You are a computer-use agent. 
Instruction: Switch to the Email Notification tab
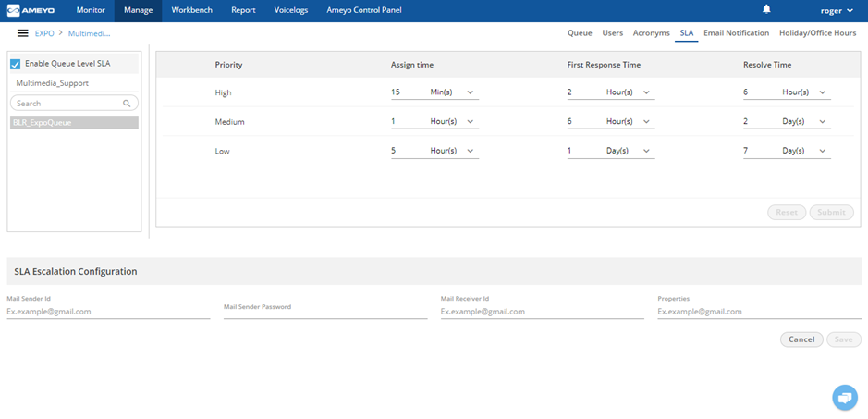(736, 33)
